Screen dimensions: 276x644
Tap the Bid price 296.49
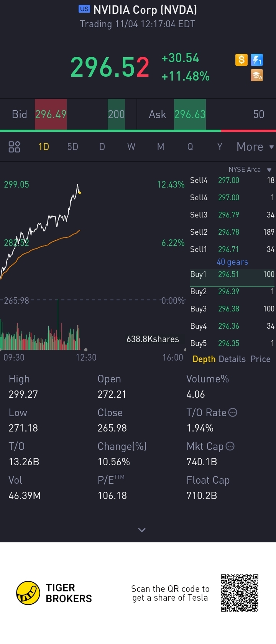(51, 114)
